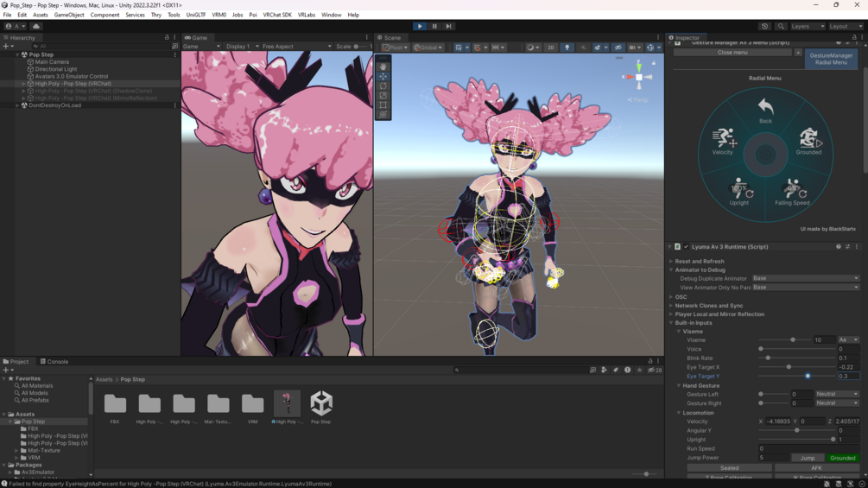
Task: Open preset selector for Lyuma Av 3 Runtime
Action: pos(847,247)
